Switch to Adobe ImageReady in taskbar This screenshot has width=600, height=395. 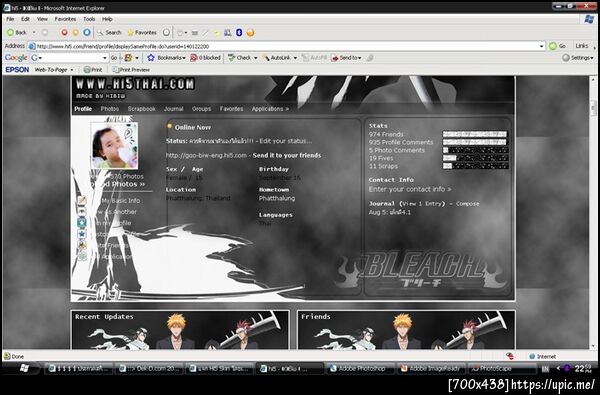click(431, 369)
